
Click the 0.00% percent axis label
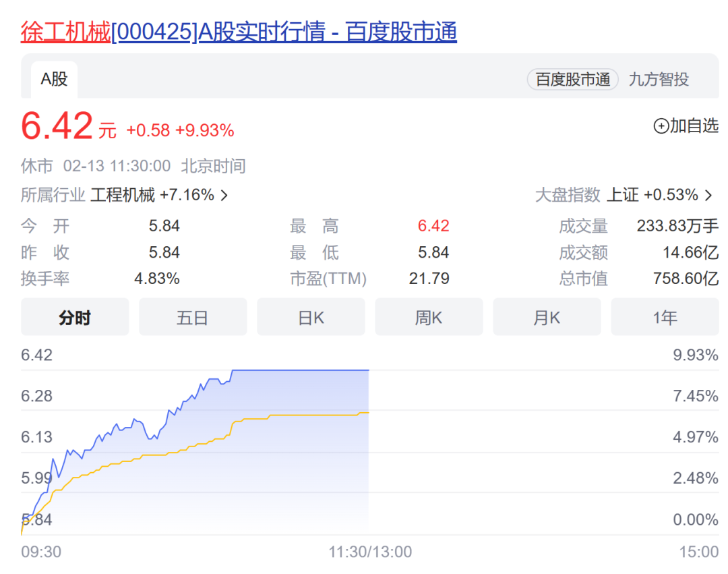coord(696,519)
